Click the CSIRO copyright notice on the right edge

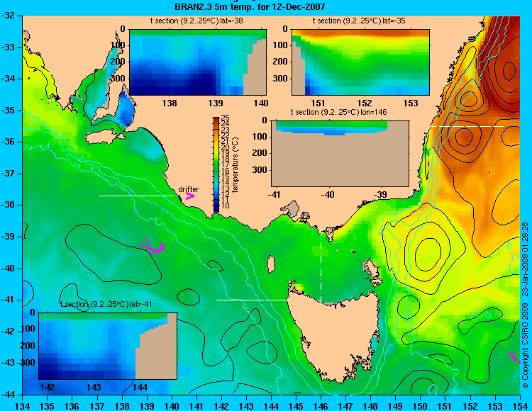pyautogui.click(x=525, y=305)
